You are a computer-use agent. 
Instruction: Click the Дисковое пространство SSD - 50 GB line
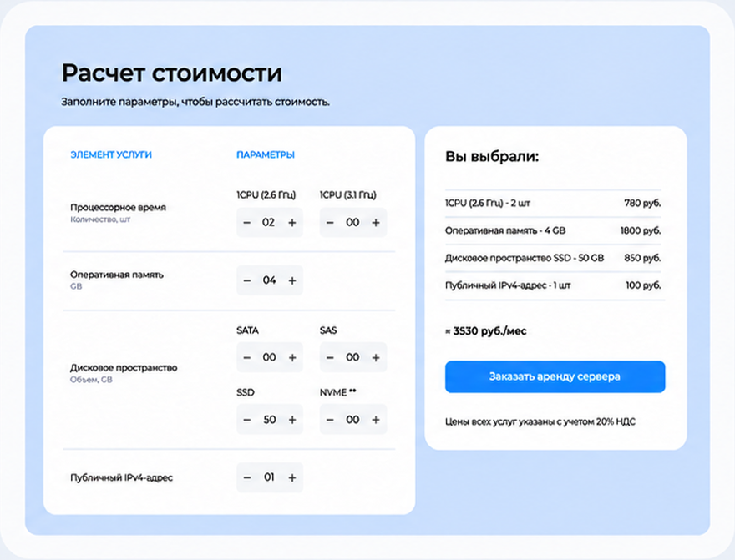coord(525,258)
